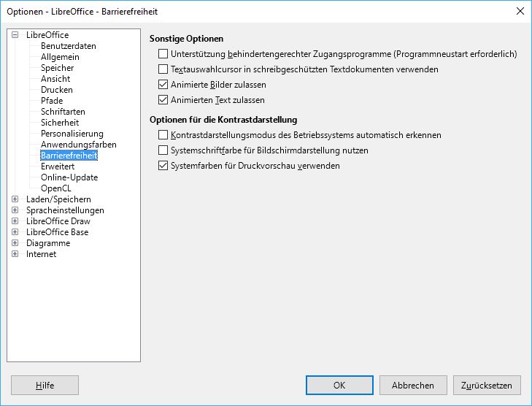Confirm settings with OK
This screenshot has width=532, height=406.
click(339, 386)
